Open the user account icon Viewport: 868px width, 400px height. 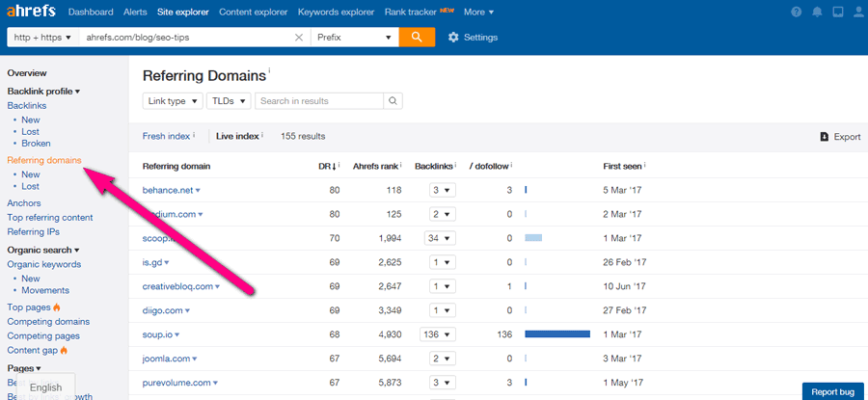[x=857, y=12]
